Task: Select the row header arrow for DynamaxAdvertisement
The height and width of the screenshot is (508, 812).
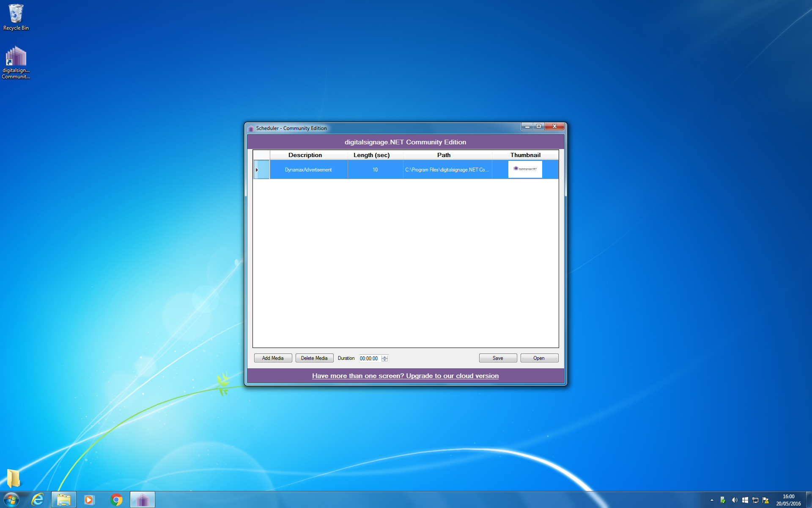Action: [x=261, y=170]
